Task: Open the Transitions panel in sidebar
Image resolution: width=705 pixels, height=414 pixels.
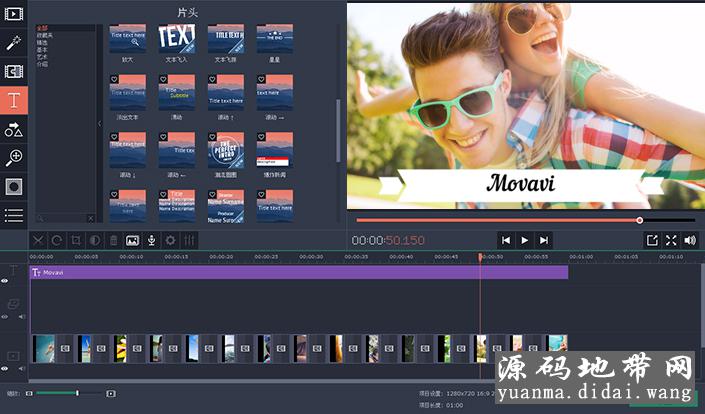Action: click(14, 72)
